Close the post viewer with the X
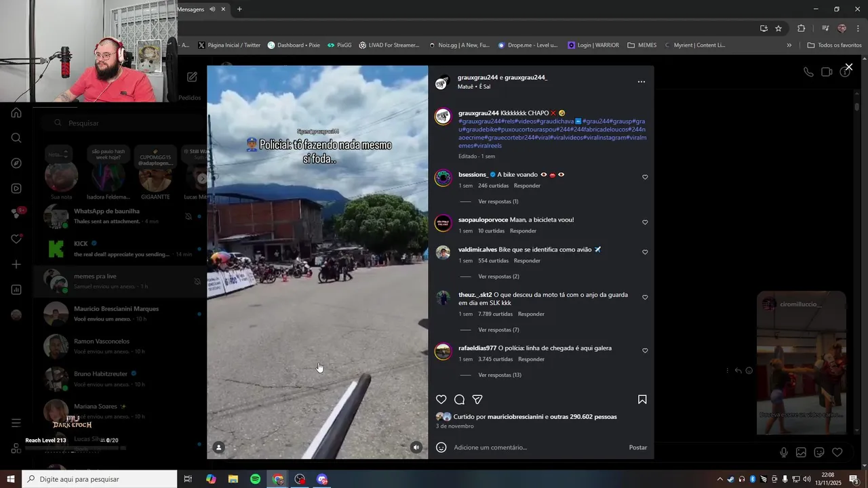 coord(848,67)
